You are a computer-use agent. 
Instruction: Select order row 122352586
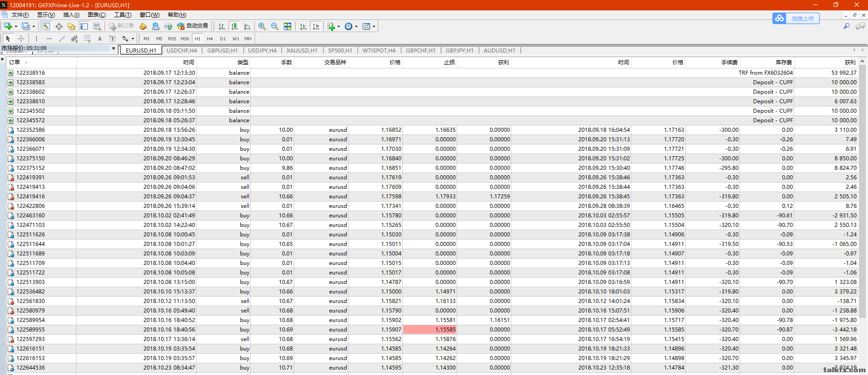pos(432,130)
